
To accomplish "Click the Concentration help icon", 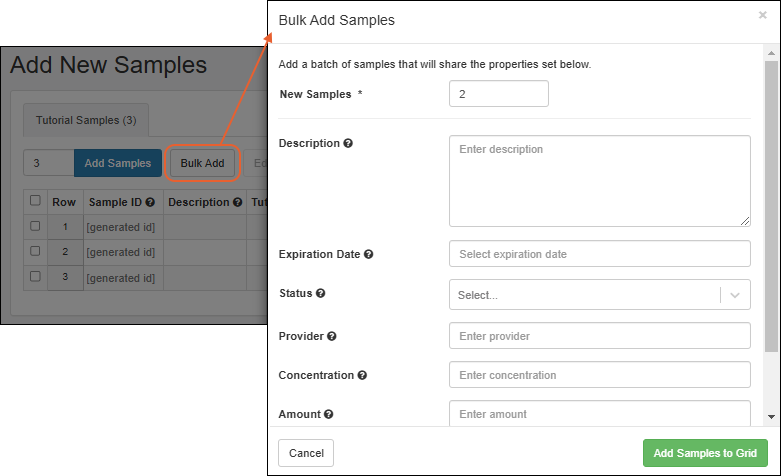I will (x=362, y=375).
